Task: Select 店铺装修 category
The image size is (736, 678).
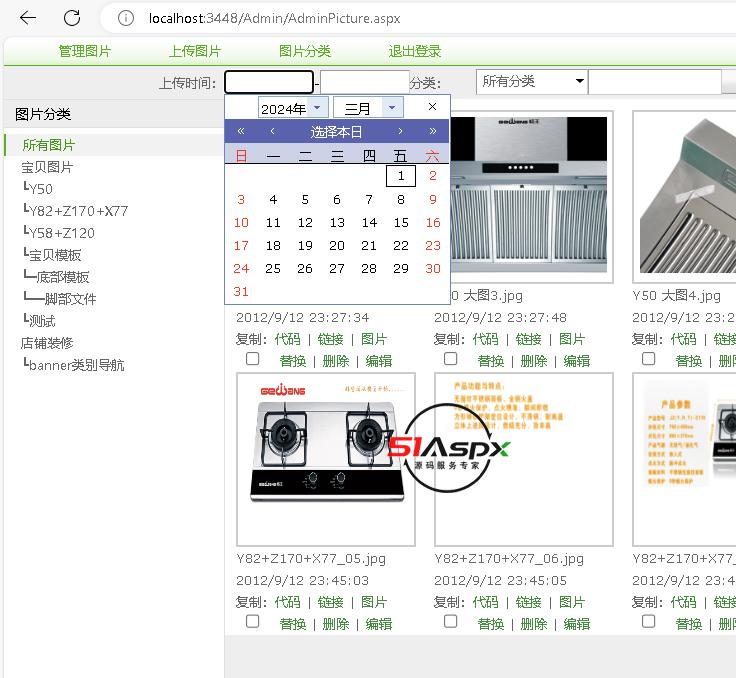Action: [47, 343]
